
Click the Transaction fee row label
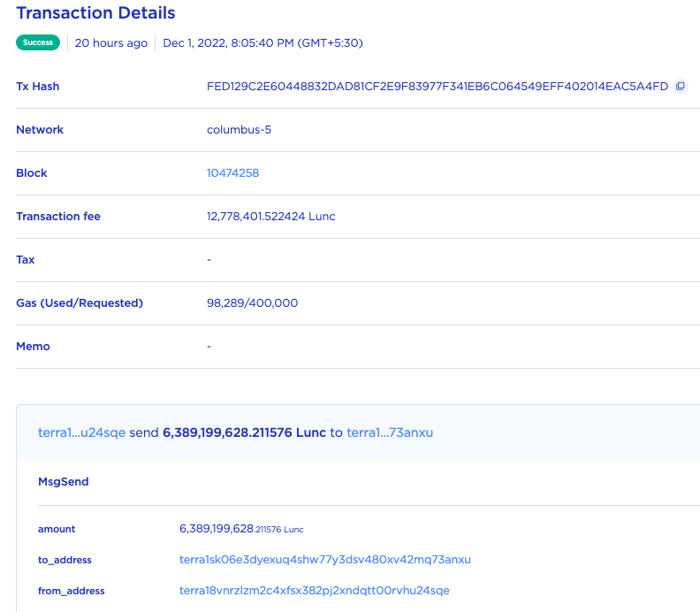(58, 216)
